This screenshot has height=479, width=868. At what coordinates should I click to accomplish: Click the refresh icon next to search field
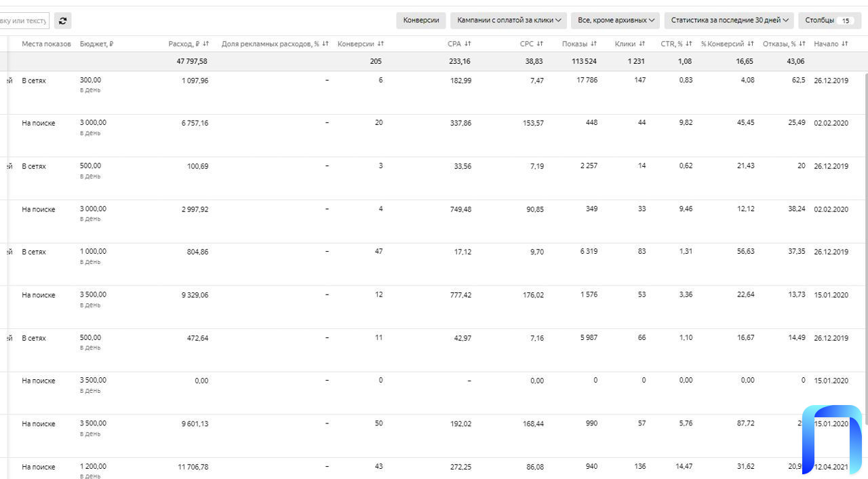click(62, 21)
